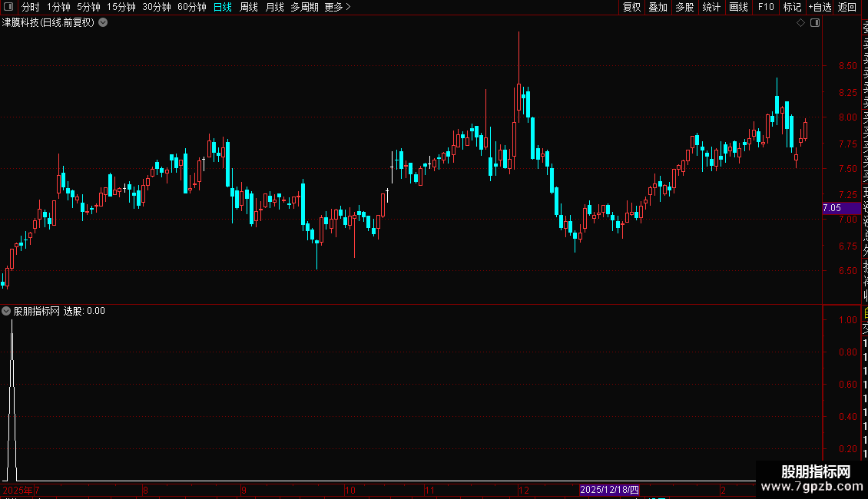Click the 2025年 label on time axis
The height and width of the screenshot is (499, 868).
(18, 490)
